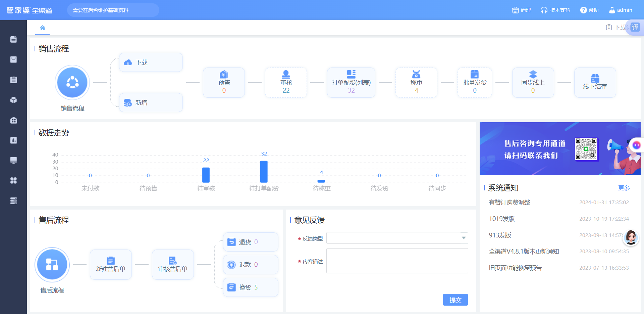Click the 新增 add order button
This screenshot has height=314, width=644.
[151, 103]
